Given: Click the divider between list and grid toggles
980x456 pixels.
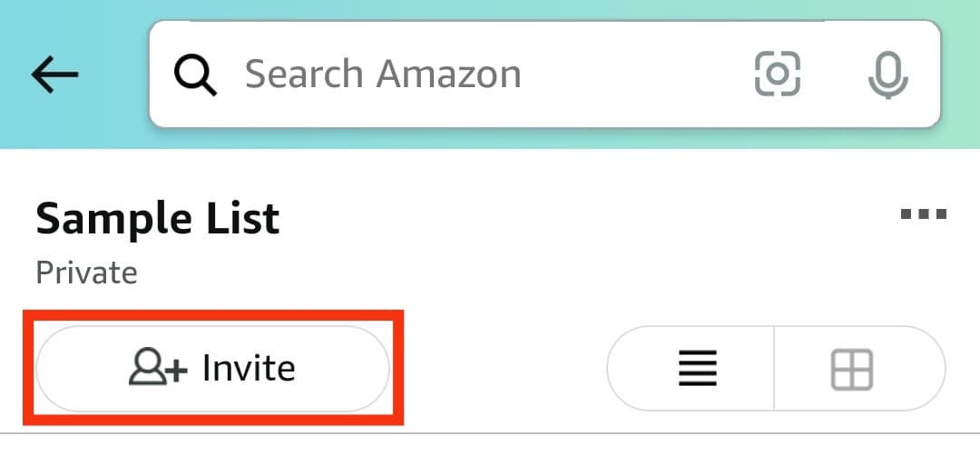Looking at the screenshot, I should point(774,369).
